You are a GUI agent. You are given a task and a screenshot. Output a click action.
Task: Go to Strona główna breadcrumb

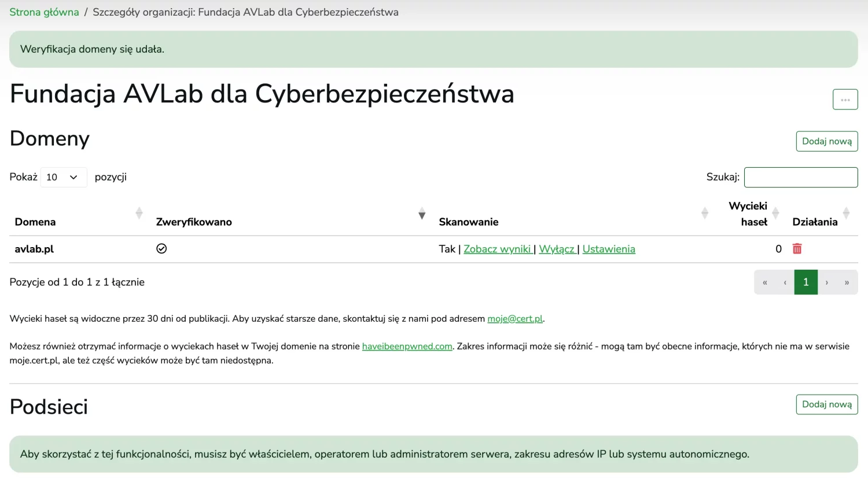[x=44, y=12]
